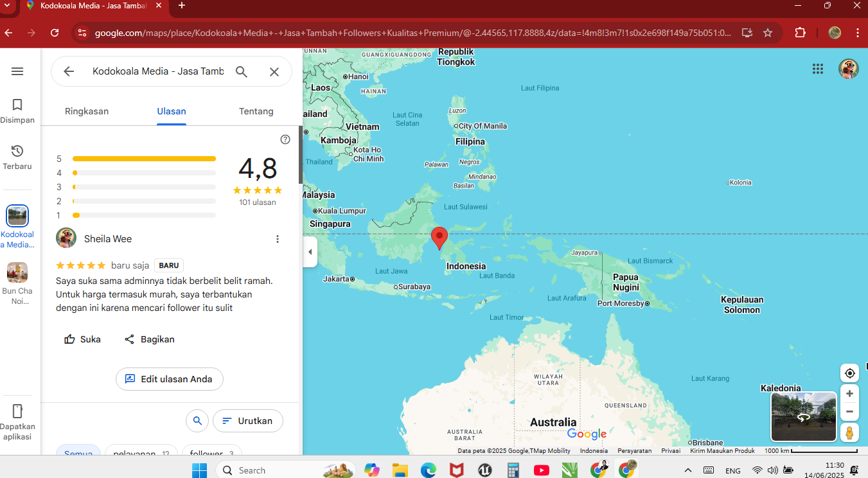
Task: Toggle the map scale bar 1000 km
Action: click(811, 451)
